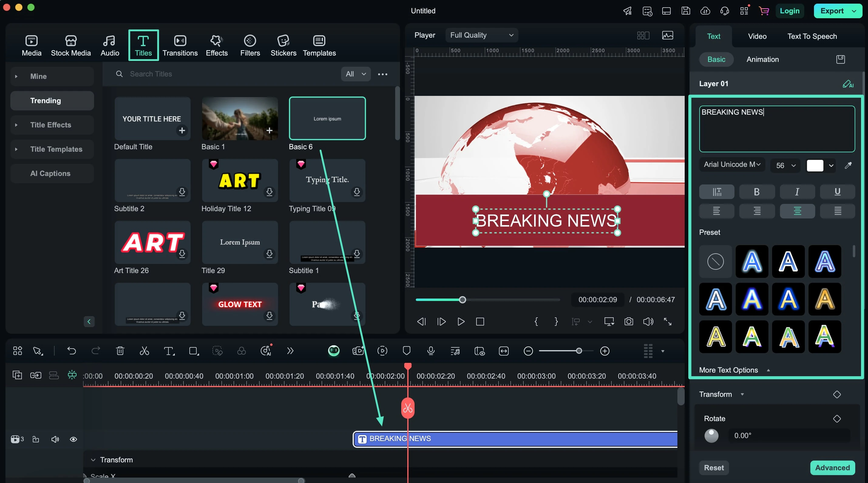
Task: Select the Crop tool icon
Action: coord(194,351)
